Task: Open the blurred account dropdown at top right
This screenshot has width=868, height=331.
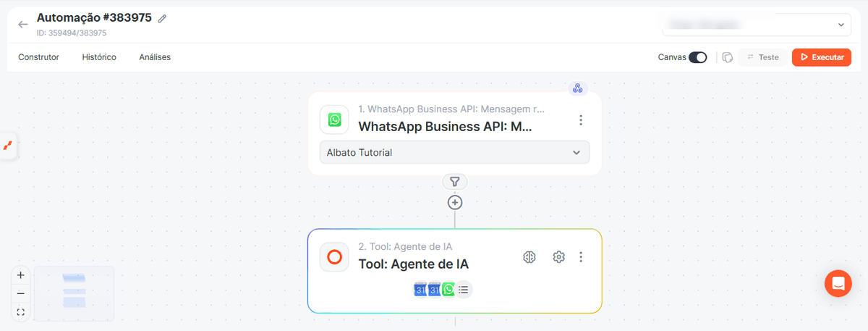Action: tap(757, 25)
